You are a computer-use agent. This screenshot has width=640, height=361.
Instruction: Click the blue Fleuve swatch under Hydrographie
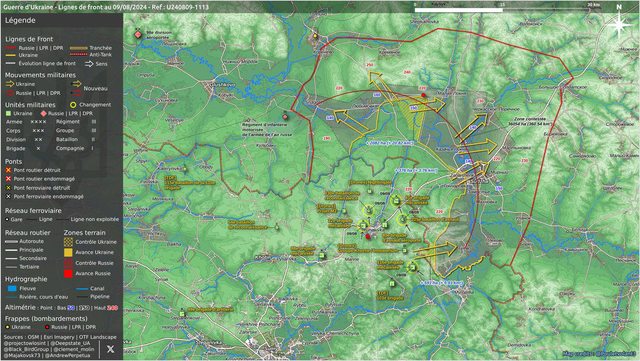click(12, 288)
